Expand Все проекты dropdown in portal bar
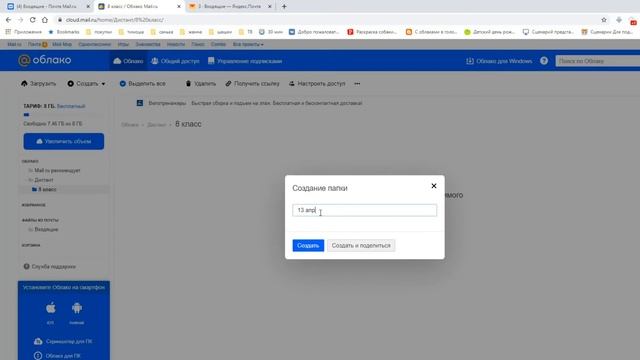Image resolution: width=640 pixels, height=360 pixels. coord(248,44)
